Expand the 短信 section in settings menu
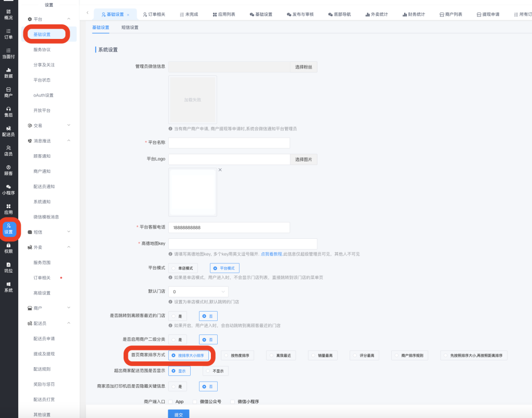 tap(49, 232)
